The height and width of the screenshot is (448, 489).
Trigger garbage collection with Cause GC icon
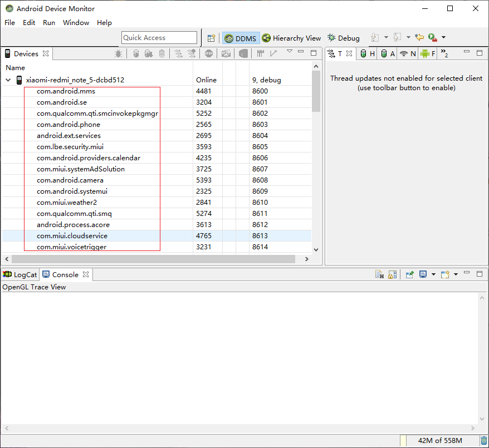pyautogui.click(x=161, y=53)
